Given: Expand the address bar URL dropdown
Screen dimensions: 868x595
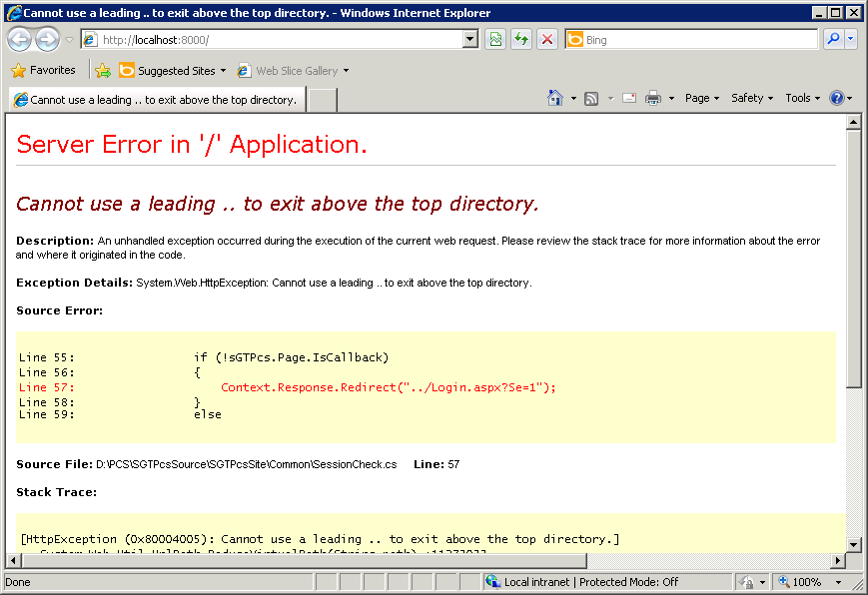Looking at the screenshot, I should [x=471, y=40].
